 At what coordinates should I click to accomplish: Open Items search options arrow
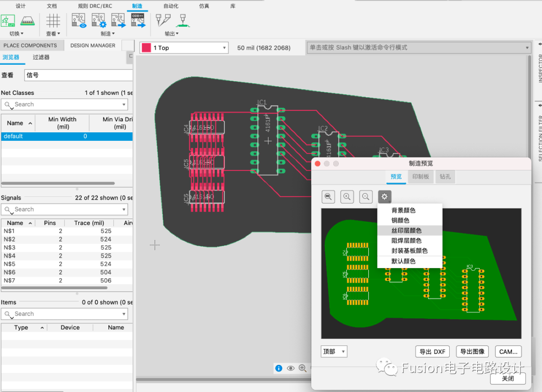click(x=124, y=314)
